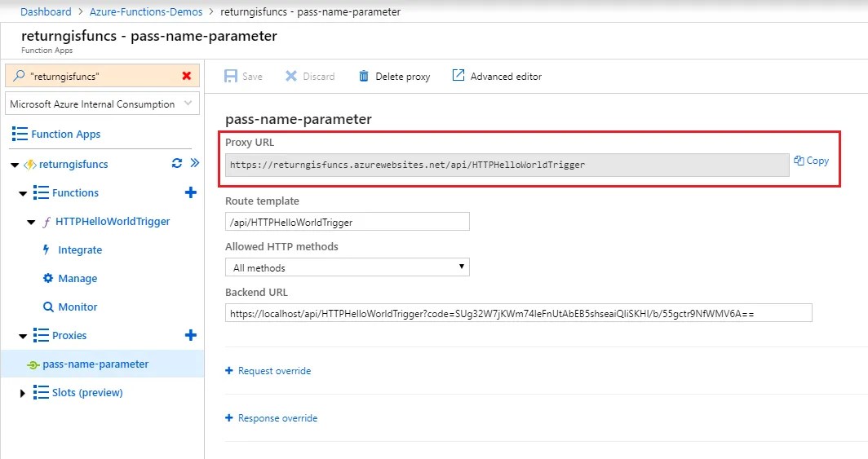Copy the Proxy URL
The height and width of the screenshot is (459, 868).
click(x=812, y=161)
